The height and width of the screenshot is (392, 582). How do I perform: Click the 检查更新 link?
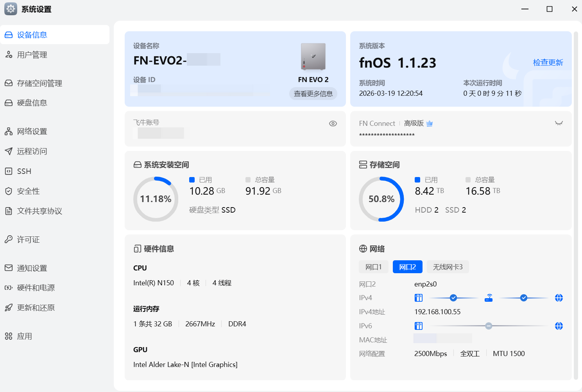click(x=548, y=63)
